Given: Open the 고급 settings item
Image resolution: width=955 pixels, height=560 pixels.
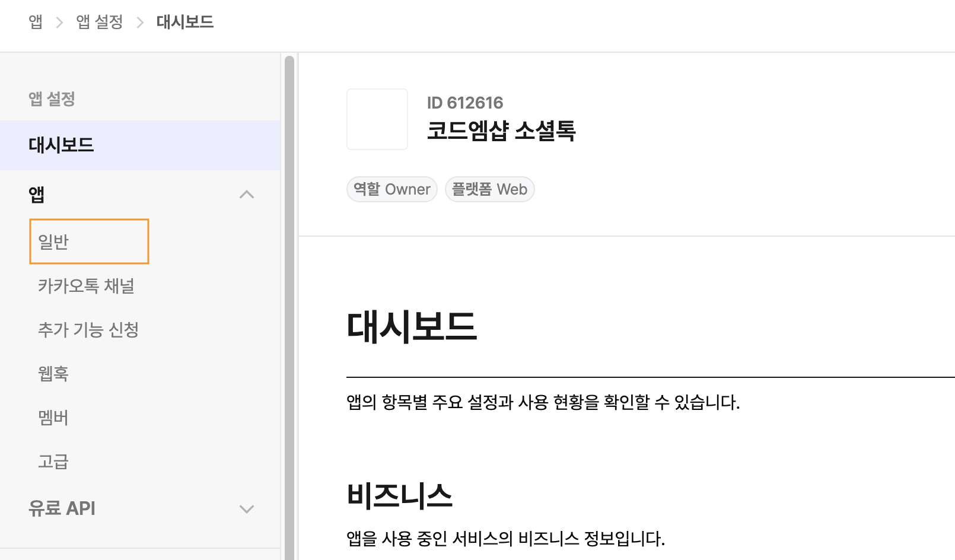Looking at the screenshot, I should pyautogui.click(x=53, y=462).
